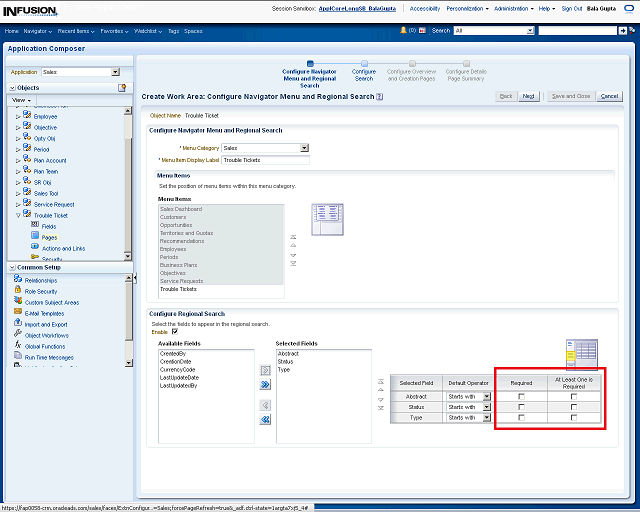Click the Menu Item Display Label field
640x512 pixels.
tap(265, 160)
